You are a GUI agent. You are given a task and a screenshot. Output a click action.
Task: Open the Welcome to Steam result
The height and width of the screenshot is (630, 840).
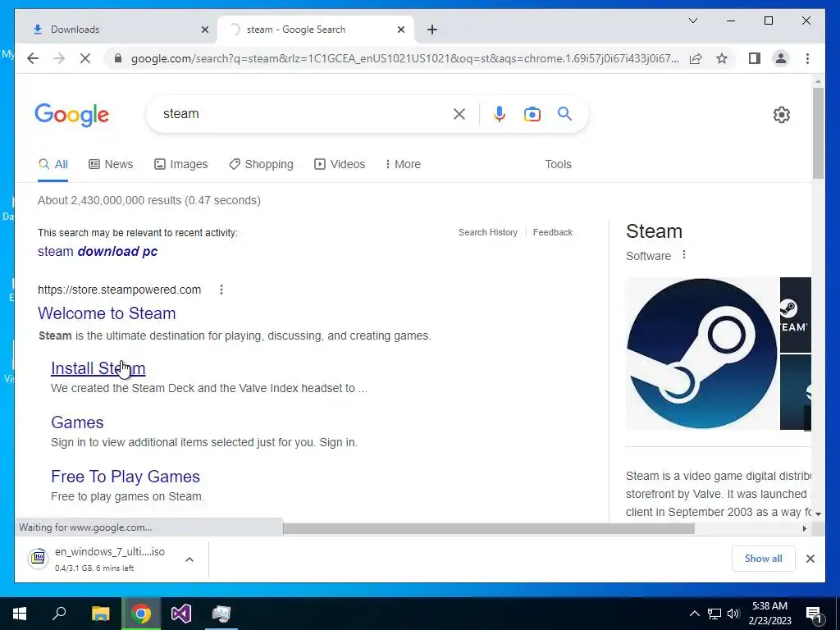click(x=107, y=313)
